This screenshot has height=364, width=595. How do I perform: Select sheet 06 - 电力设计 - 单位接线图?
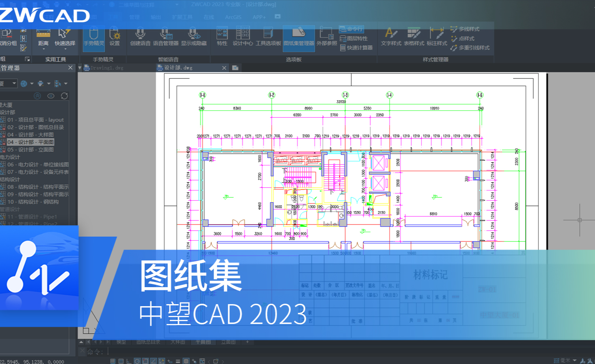pyautogui.click(x=38, y=165)
